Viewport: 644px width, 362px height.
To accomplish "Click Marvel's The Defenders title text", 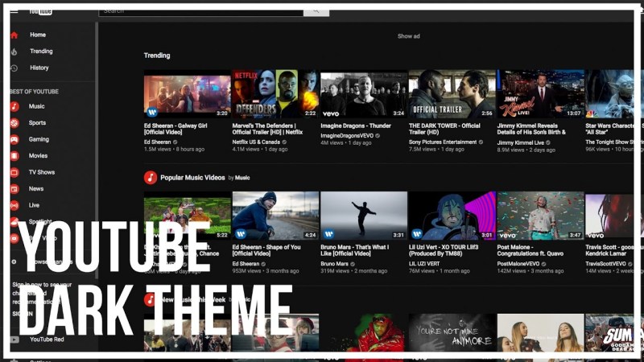I will pyautogui.click(x=267, y=129).
